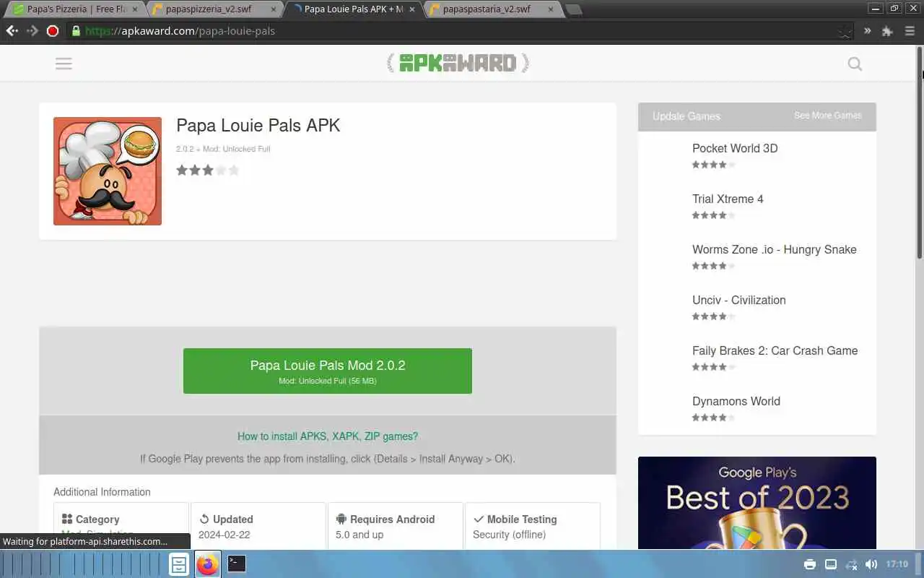924x578 pixels.
Task: Click the 2024-02-22 updated date
Action: (x=224, y=535)
